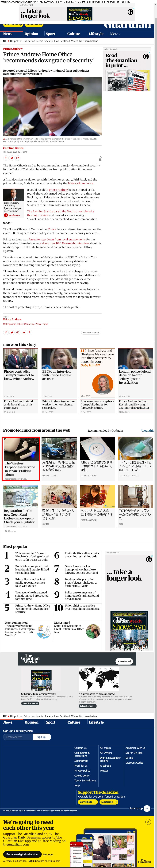Click LinkedIn share icon below article topics

coord(24,332)
